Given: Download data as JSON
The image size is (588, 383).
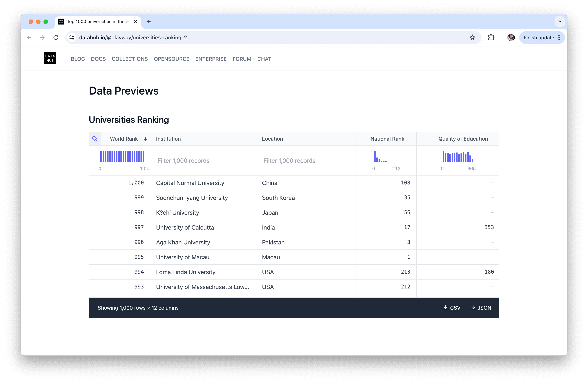Looking at the screenshot, I should pos(481,308).
